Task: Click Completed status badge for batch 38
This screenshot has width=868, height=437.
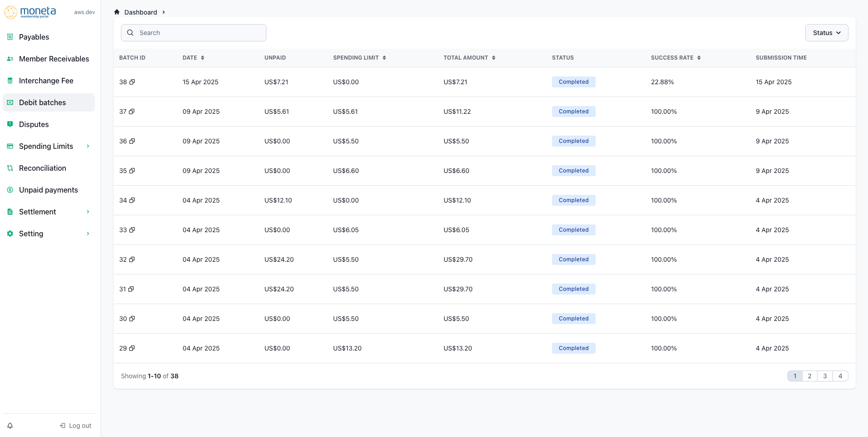Action: [574, 82]
